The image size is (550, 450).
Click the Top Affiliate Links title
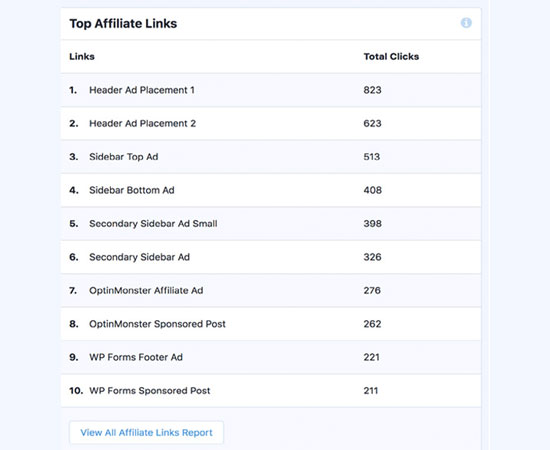pyautogui.click(x=123, y=23)
